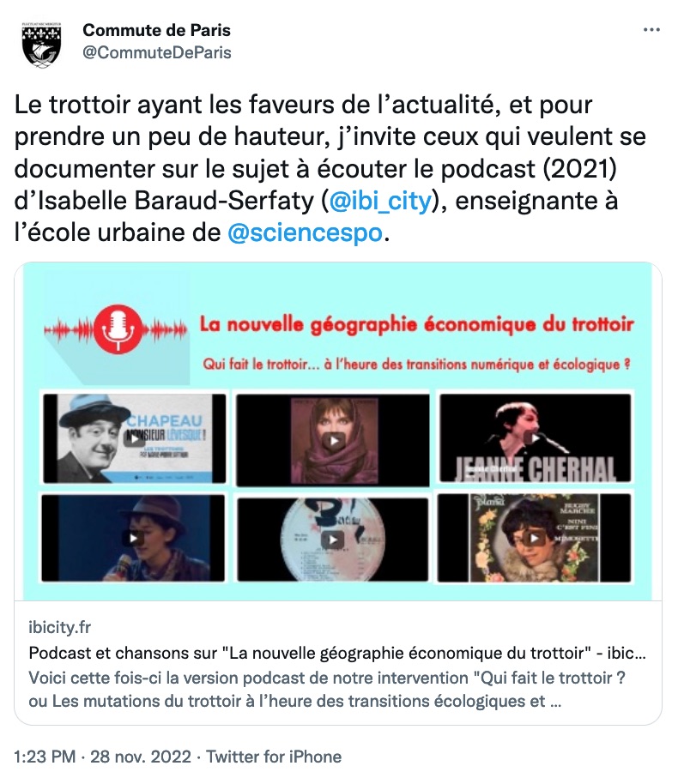
Task: Open the three-dot more options menu
Action: coord(651,31)
